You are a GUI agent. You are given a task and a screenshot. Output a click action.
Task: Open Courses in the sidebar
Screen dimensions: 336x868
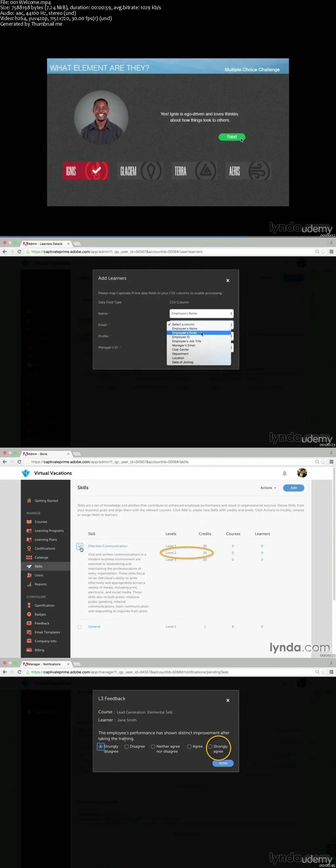pyautogui.click(x=46, y=522)
